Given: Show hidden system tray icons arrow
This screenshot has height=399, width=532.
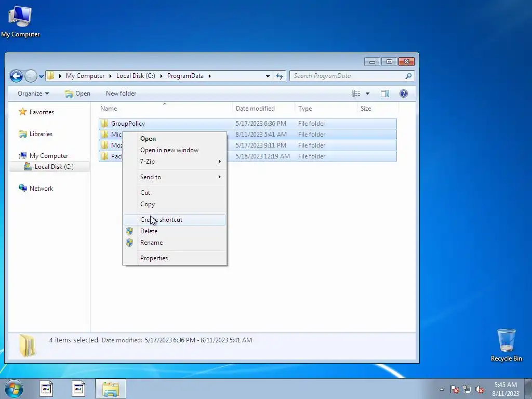Looking at the screenshot, I should pos(442,389).
